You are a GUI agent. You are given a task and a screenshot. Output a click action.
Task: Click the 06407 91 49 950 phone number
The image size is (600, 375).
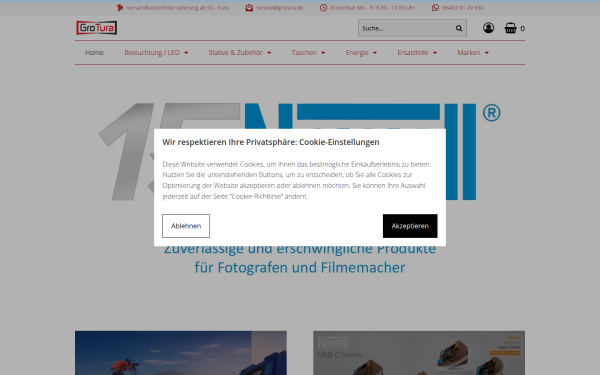point(463,8)
